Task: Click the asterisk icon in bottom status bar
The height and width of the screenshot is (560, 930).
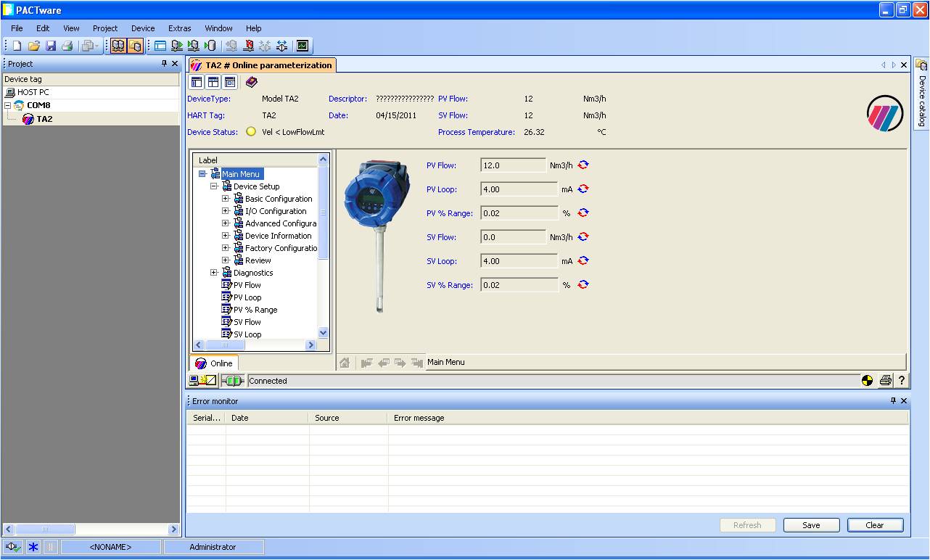Action: 33,547
